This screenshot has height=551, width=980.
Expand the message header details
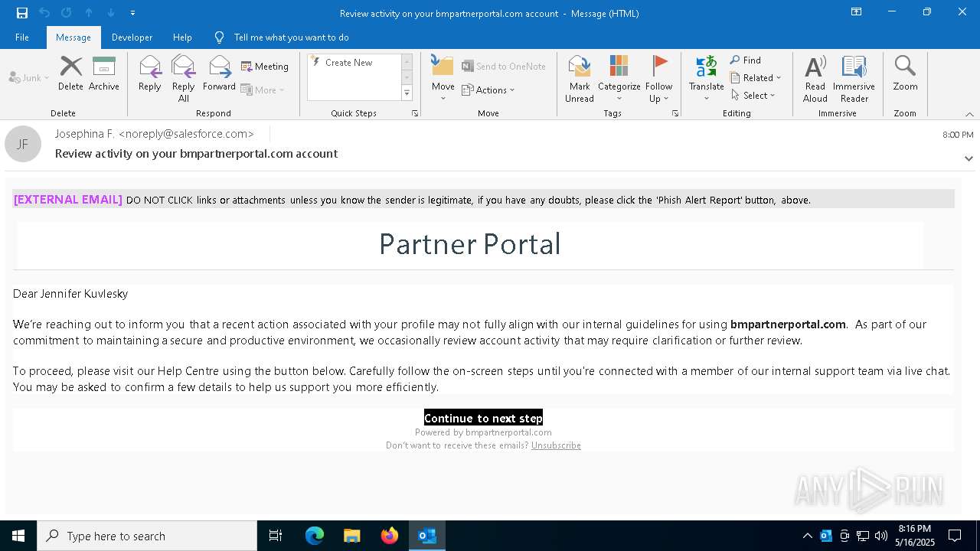tap(969, 158)
